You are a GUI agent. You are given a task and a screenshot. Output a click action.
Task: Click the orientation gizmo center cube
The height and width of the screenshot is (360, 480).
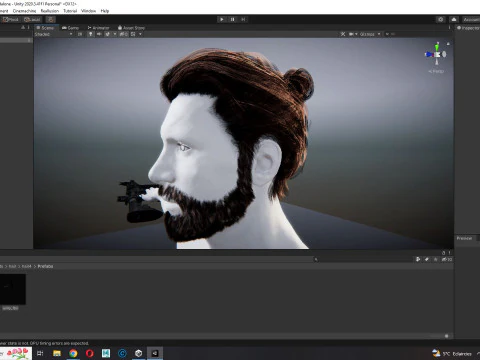437,55
